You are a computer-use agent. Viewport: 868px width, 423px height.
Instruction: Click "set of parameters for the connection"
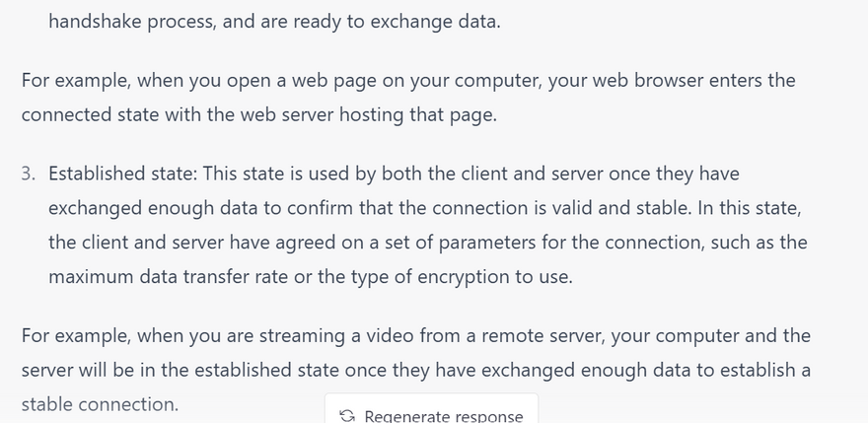(x=506, y=243)
